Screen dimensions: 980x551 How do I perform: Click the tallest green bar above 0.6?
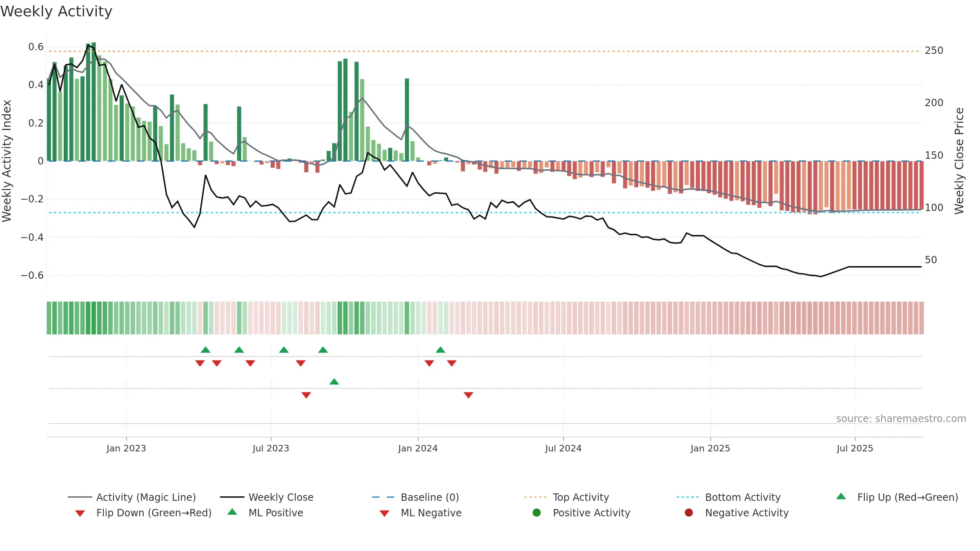(94, 102)
